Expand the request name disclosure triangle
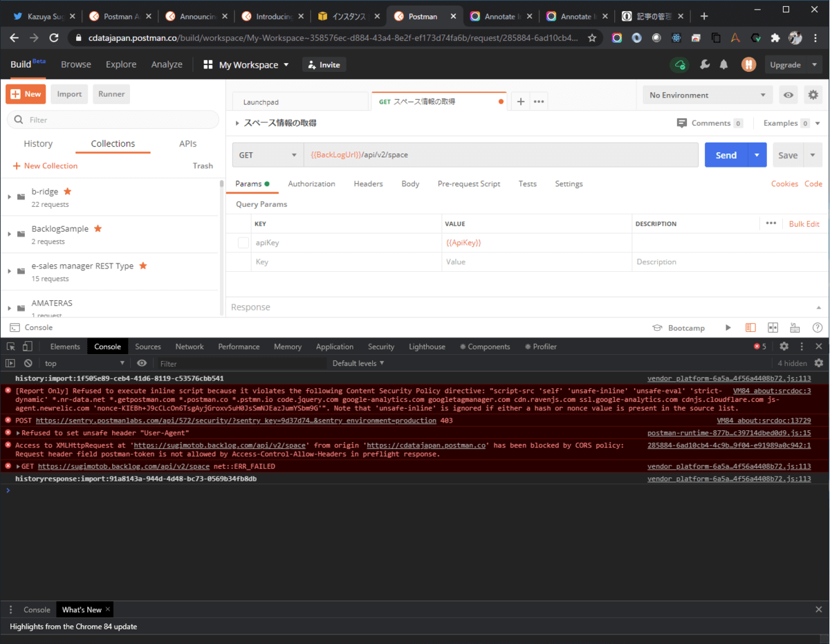Image resolution: width=830 pixels, height=644 pixels. pos(237,123)
